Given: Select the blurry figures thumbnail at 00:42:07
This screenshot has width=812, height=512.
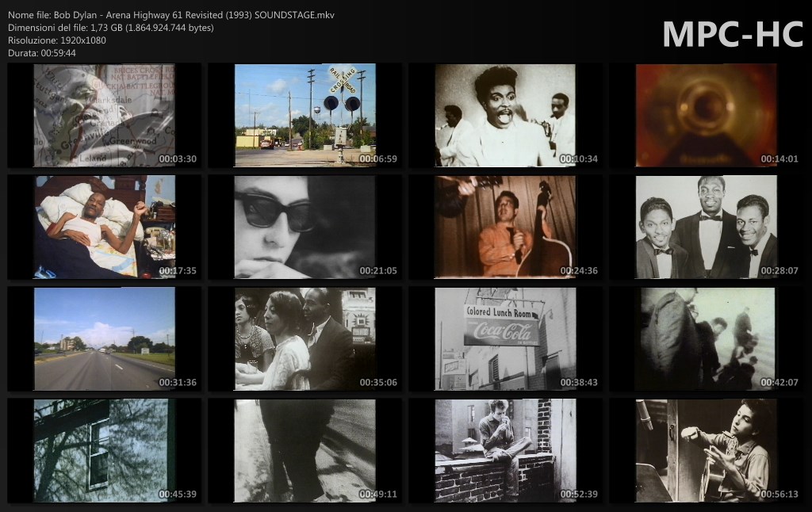Looking at the screenshot, I should (x=707, y=338).
